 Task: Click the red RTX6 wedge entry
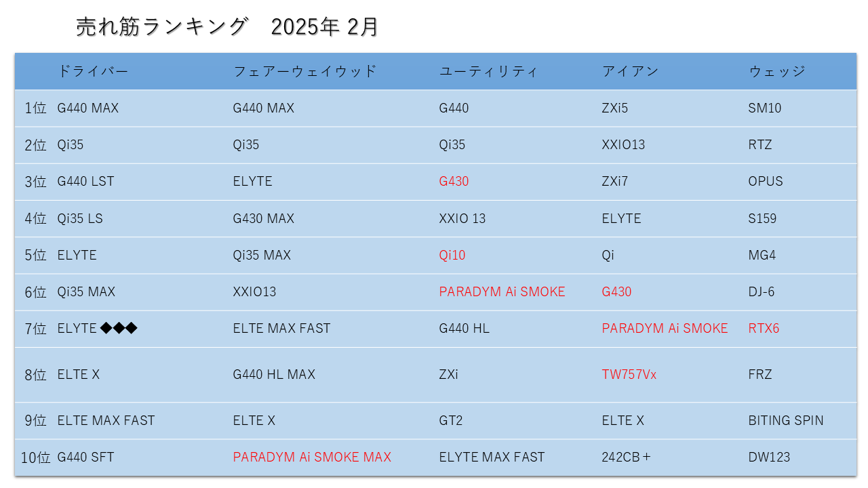764,329
